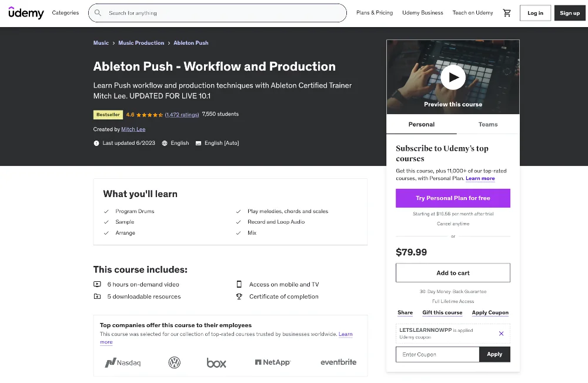Click the eventbrite company logo
Viewport: 588px width, 383px height.
click(338, 362)
